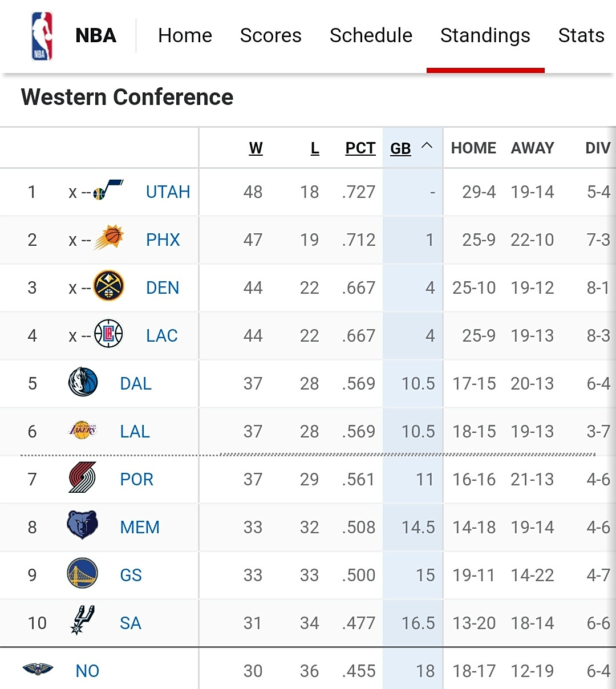Click the Phoenix Suns team logo
Screen dimensions: 616x689
[108, 238]
